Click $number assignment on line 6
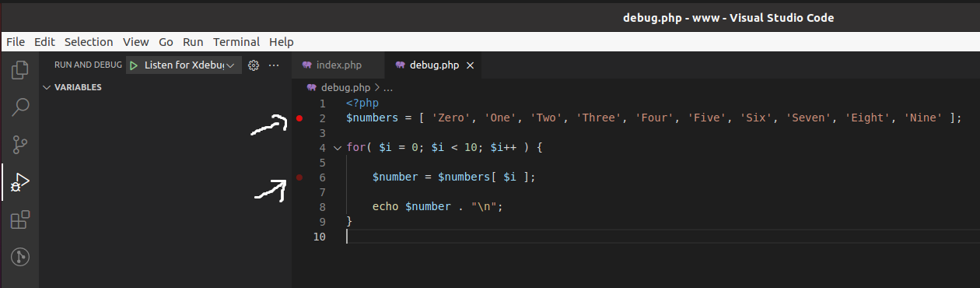The image size is (980, 288). click(x=396, y=177)
